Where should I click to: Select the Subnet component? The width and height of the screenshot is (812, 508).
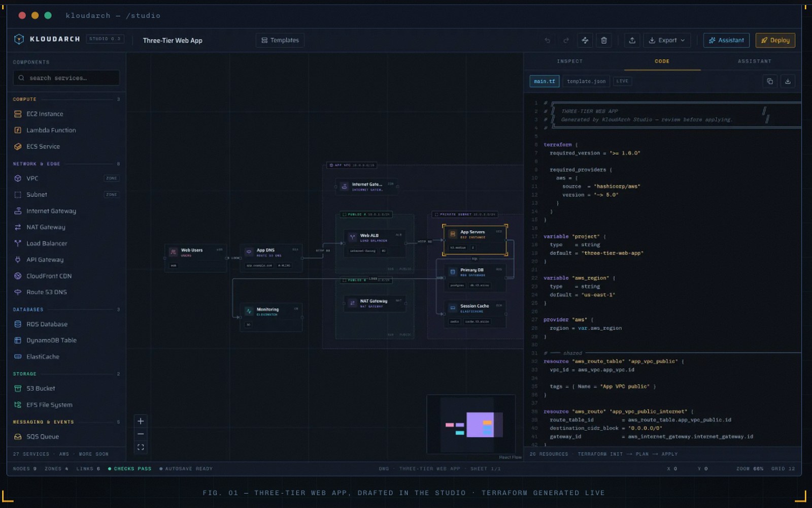pos(66,195)
